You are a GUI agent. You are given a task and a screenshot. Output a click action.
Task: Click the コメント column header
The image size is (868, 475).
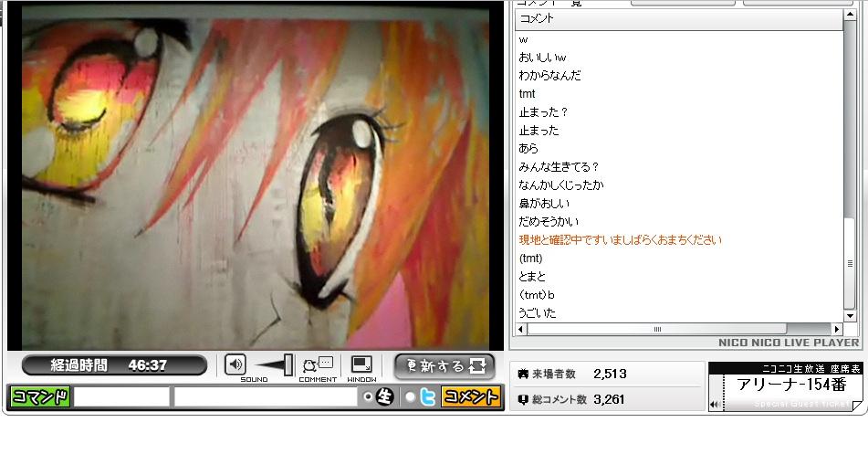679,18
